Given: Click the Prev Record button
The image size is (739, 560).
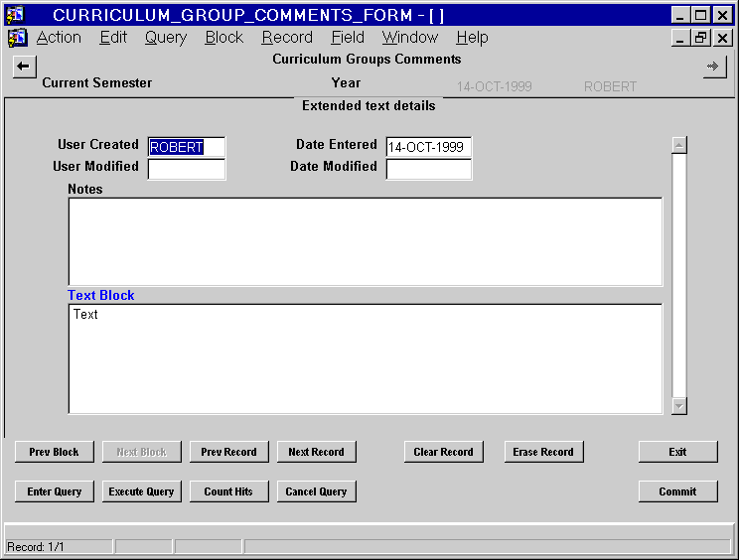Looking at the screenshot, I should pyautogui.click(x=229, y=452).
